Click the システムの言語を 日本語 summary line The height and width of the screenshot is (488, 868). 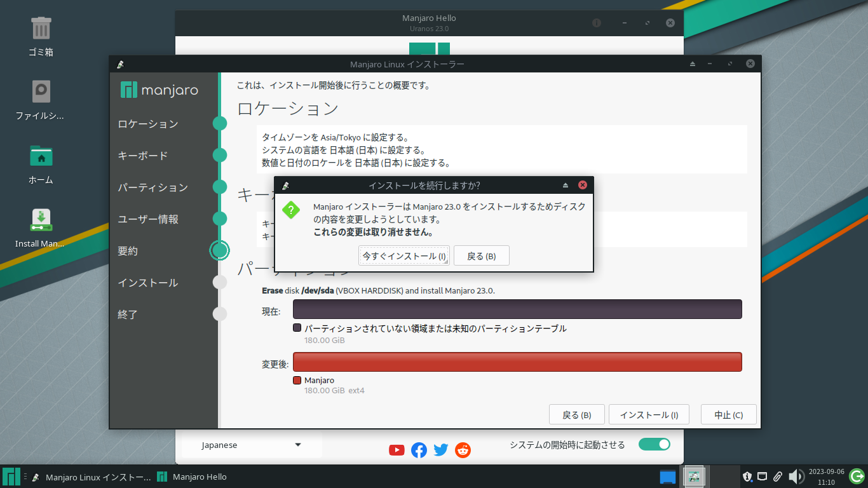click(343, 150)
